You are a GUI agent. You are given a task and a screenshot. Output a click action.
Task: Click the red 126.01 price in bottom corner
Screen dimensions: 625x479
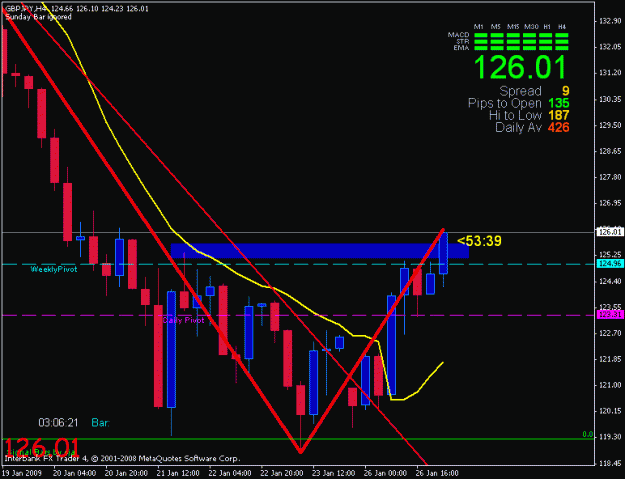[x=42, y=448]
